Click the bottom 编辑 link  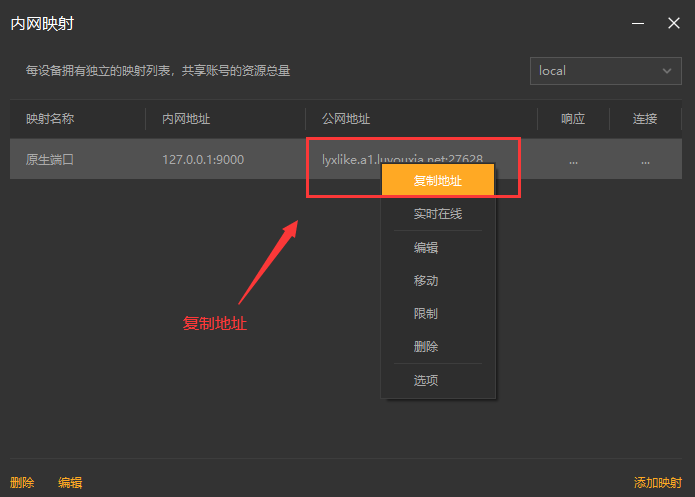70,482
